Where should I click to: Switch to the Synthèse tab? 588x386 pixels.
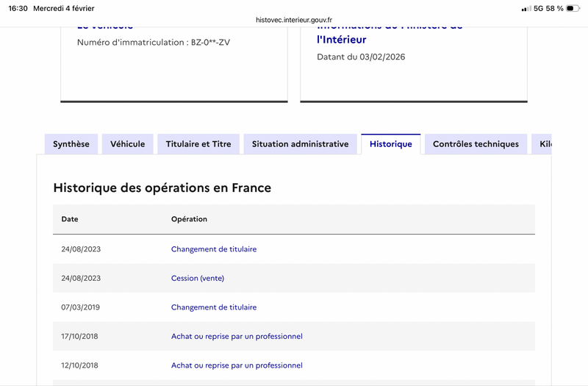(71, 144)
